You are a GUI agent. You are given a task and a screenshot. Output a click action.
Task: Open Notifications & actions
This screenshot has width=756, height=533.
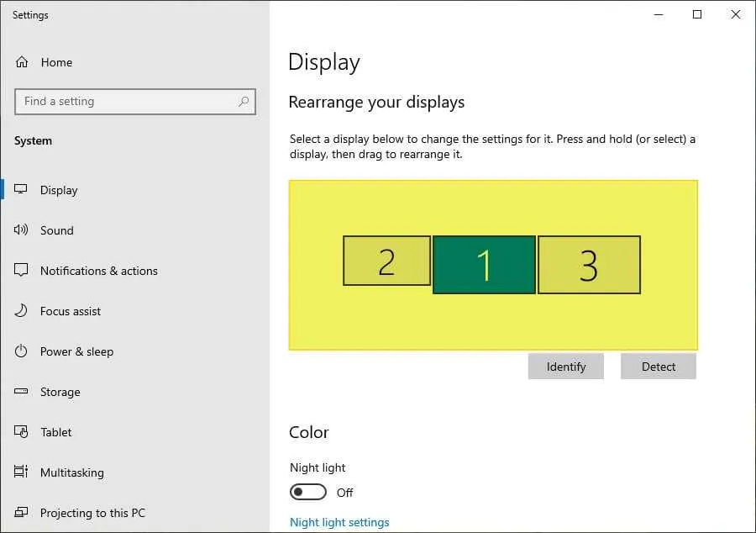[99, 271]
